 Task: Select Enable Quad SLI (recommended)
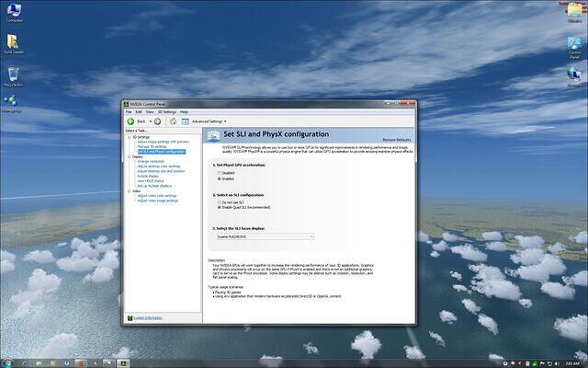coord(219,208)
